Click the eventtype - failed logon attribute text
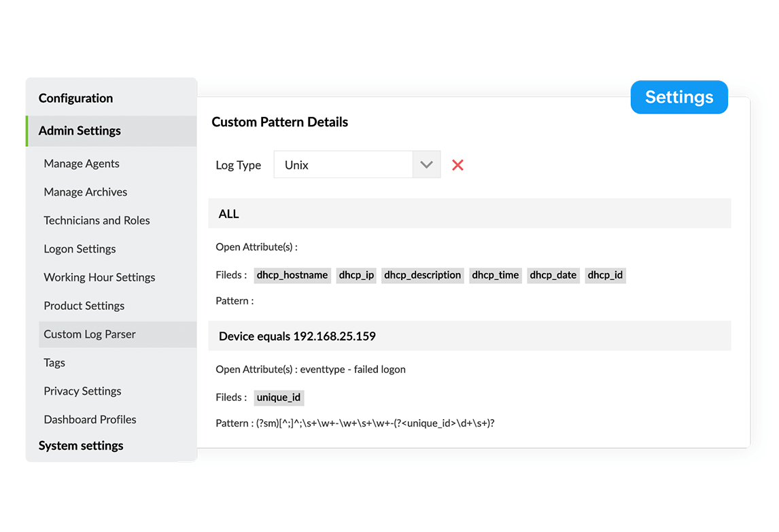Viewport: 779px width, 532px height. (x=353, y=369)
